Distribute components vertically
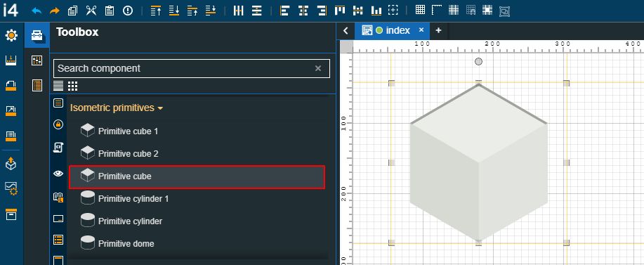 [x=257, y=11]
